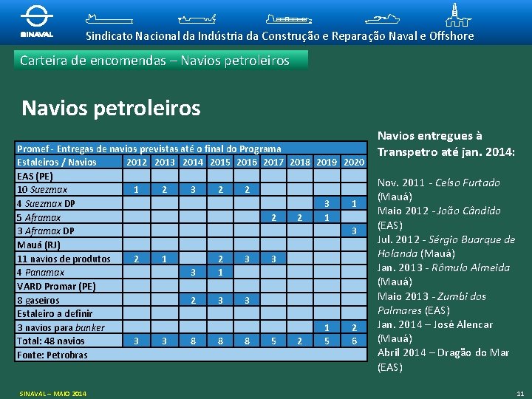Click the '10 Suezmax' row label

pyautogui.click(x=69, y=189)
